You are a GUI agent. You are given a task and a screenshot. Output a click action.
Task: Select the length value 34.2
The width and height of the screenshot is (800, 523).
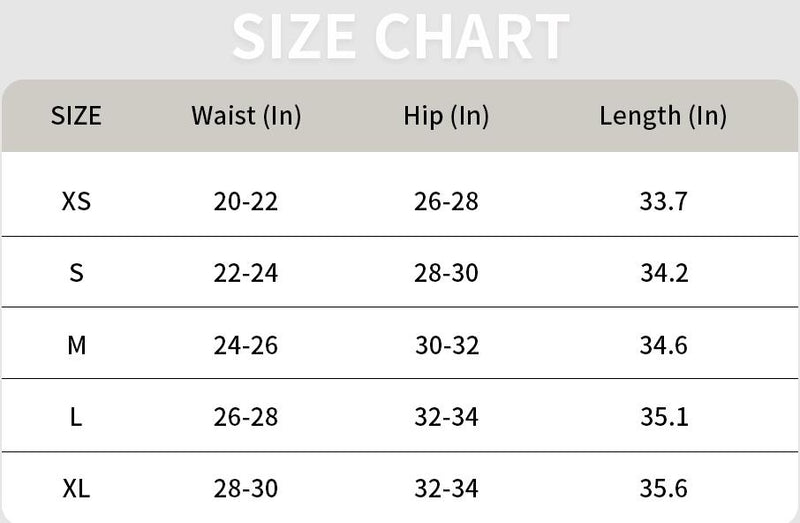tap(663, 273)
